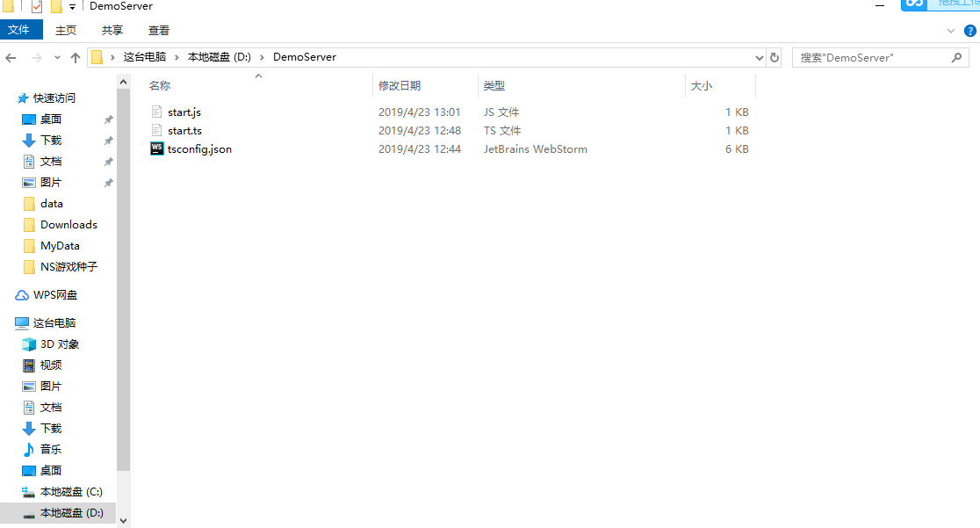This screenshot has height=528, width=980.
Task: Click the start.ts file icon
Action: point(157,130)
